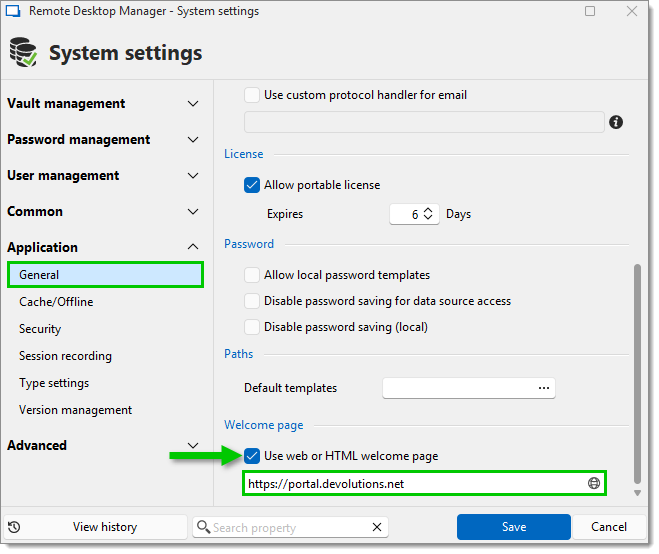
Task: Click the history clock icon on View history
Action: tap(14, 527)
